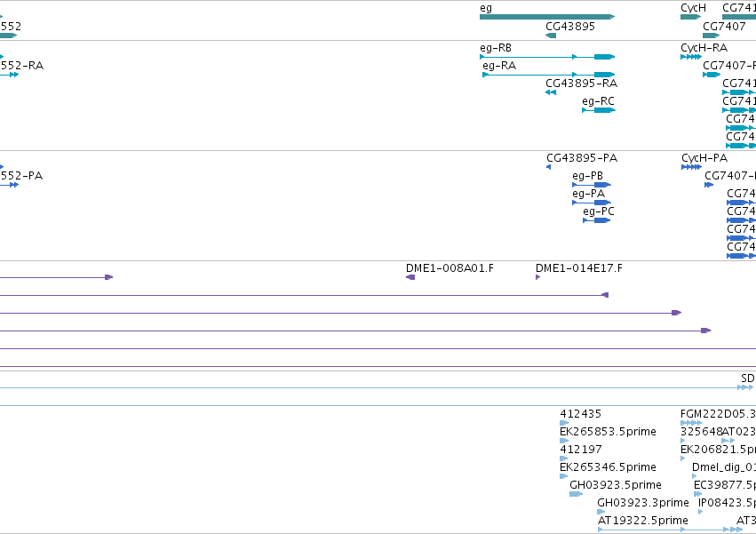This screenshot has height=534, width=756.
Task: Select the GH03923.5prime EST label
Action: (616, 485)
